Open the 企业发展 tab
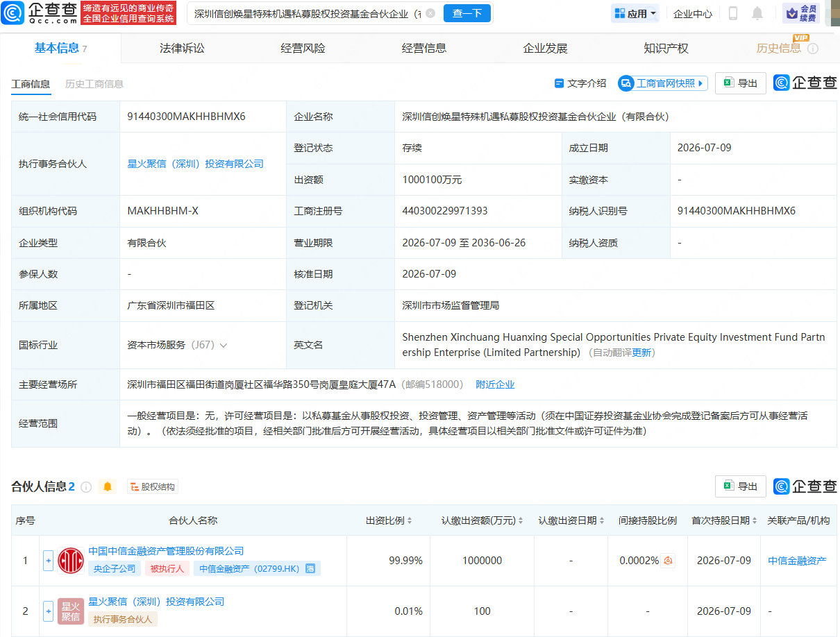 (545, 48)
